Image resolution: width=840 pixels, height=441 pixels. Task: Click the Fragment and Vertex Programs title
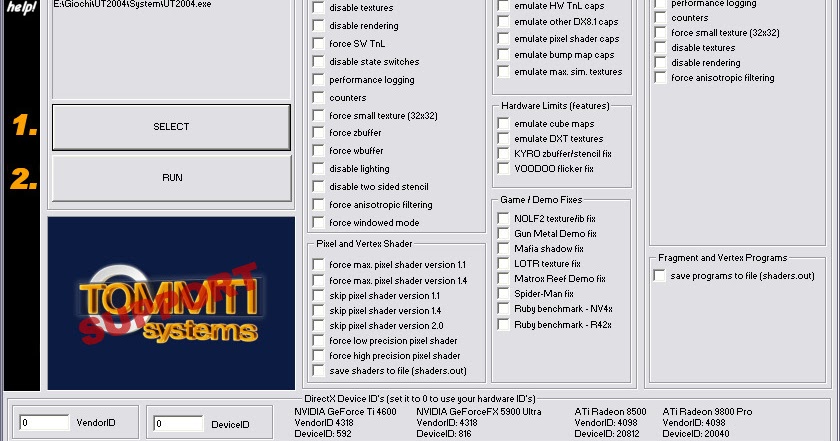[723, 258]
